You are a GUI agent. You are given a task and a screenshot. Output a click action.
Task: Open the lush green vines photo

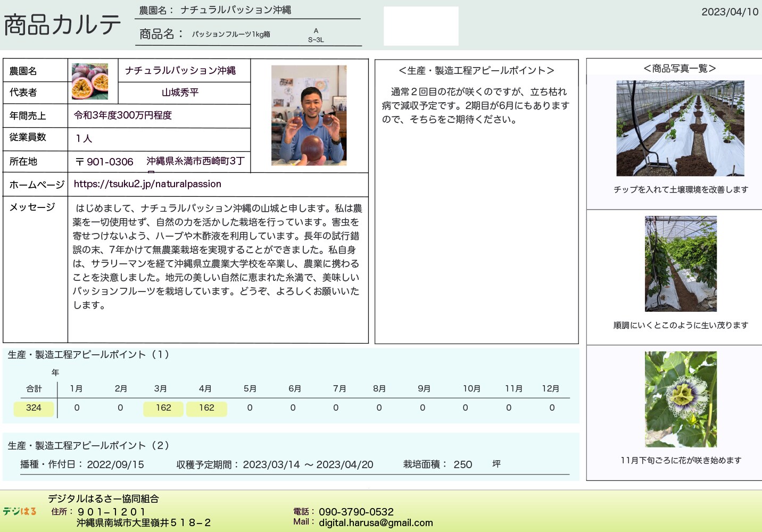(680, 264)
